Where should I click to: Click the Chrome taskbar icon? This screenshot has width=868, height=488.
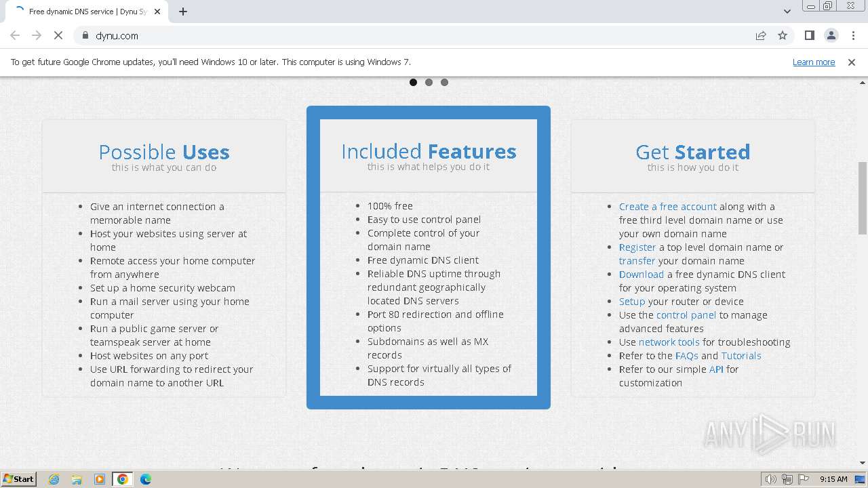[123, 479]
